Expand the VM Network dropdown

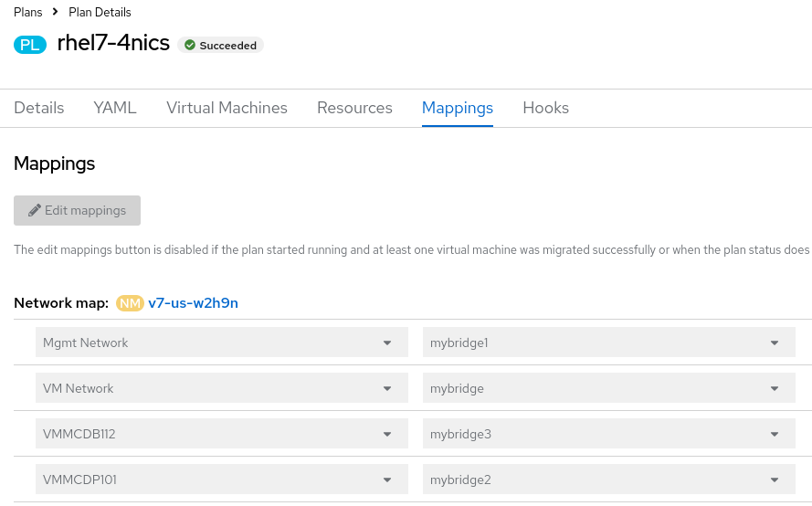(x=221, y=389)
